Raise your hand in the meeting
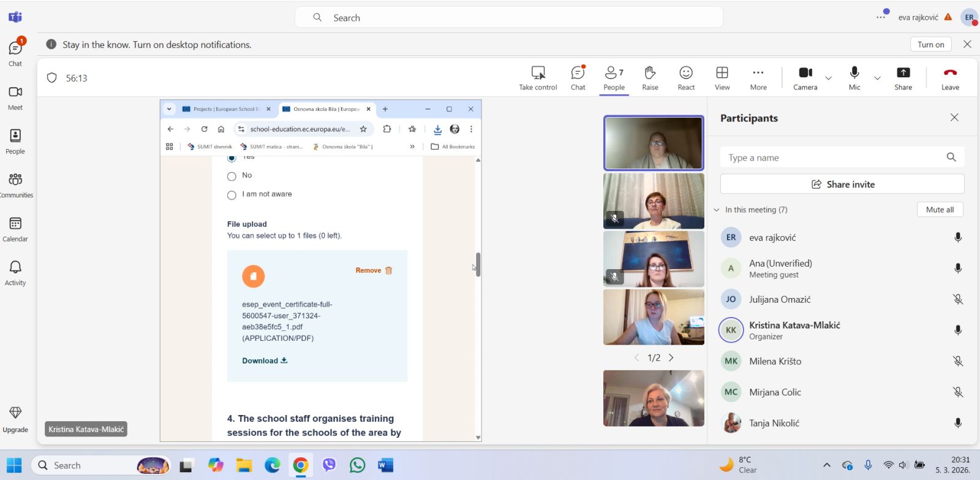The image size is (980, 480). [650, 73]
